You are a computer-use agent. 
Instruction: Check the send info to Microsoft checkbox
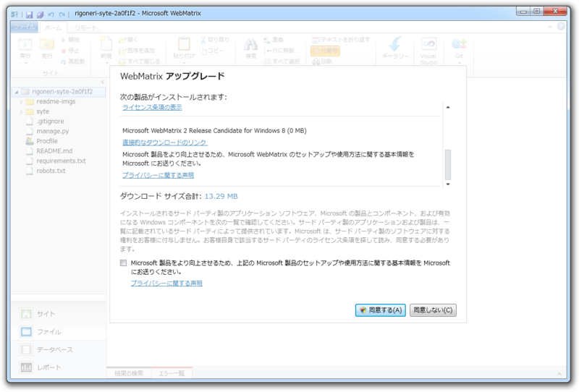123,263
